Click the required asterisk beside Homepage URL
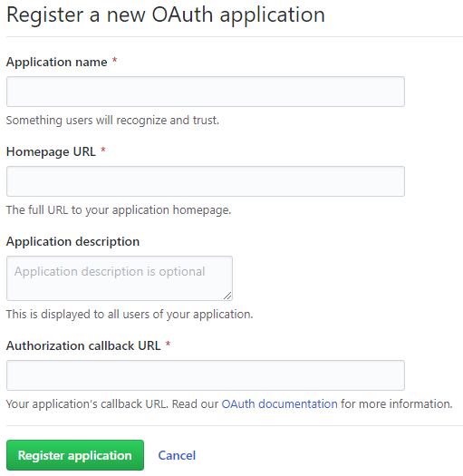The image size is (463, 476). pos(103,150)
